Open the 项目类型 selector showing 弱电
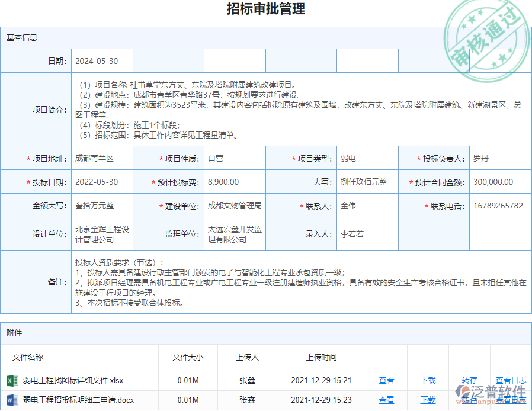Viewport: 532px width, 411px height. pyautogui.click(x=366, y=158)
